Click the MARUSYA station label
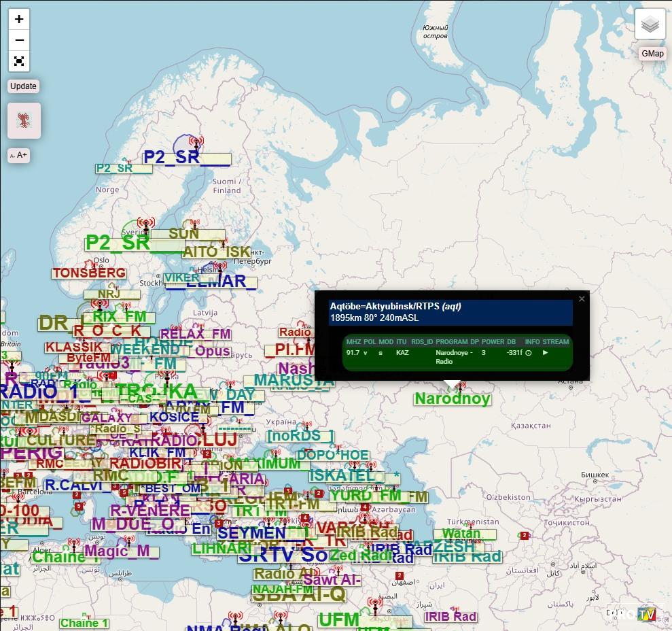This screenshot has height=631, width=672. [x=294, y=381]
